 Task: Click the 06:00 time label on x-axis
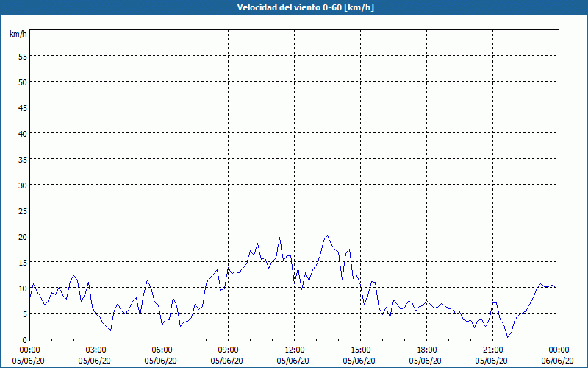click(162, 350)
